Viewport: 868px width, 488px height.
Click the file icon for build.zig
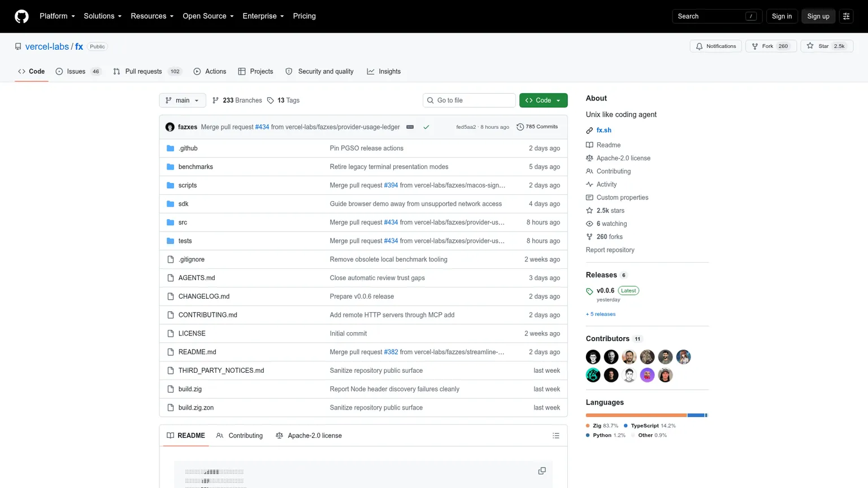(171, 389)
